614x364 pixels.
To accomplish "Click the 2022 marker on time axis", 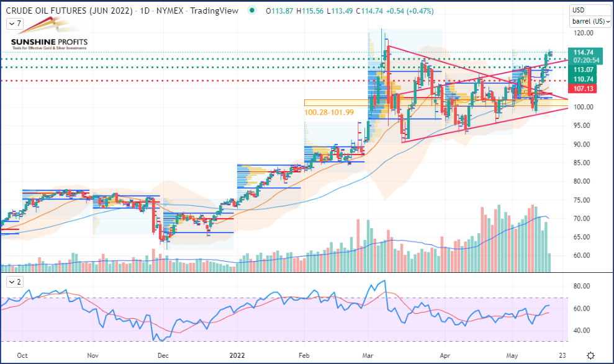I will point(238,355).
